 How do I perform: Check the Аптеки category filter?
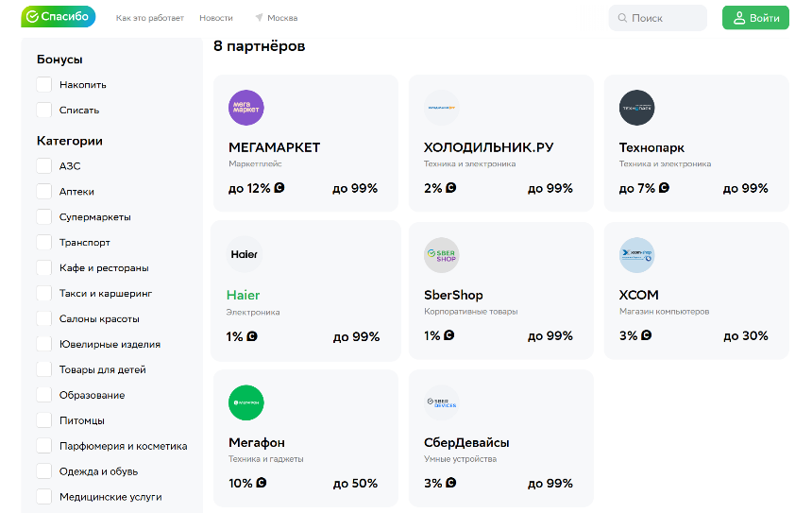pos(44,192)
